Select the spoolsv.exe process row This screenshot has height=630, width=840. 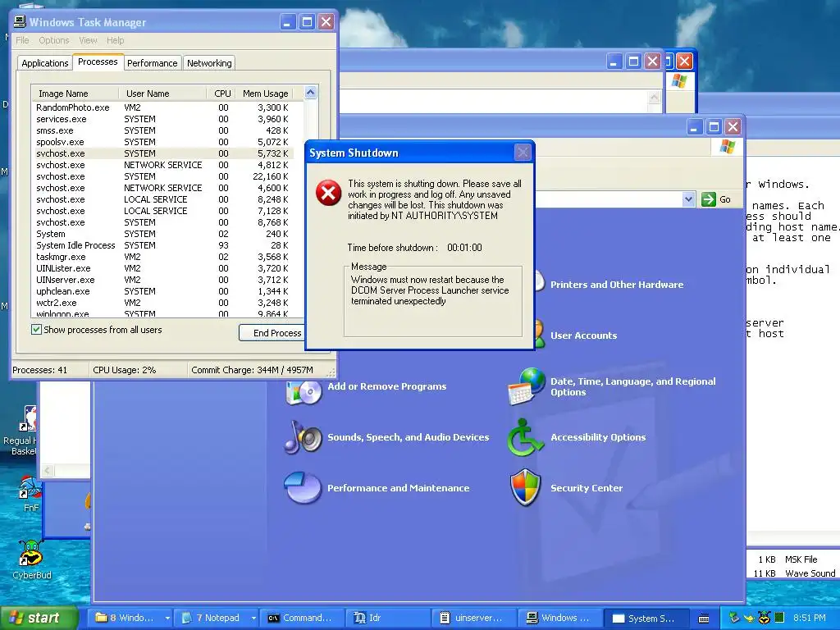[163, 142]
